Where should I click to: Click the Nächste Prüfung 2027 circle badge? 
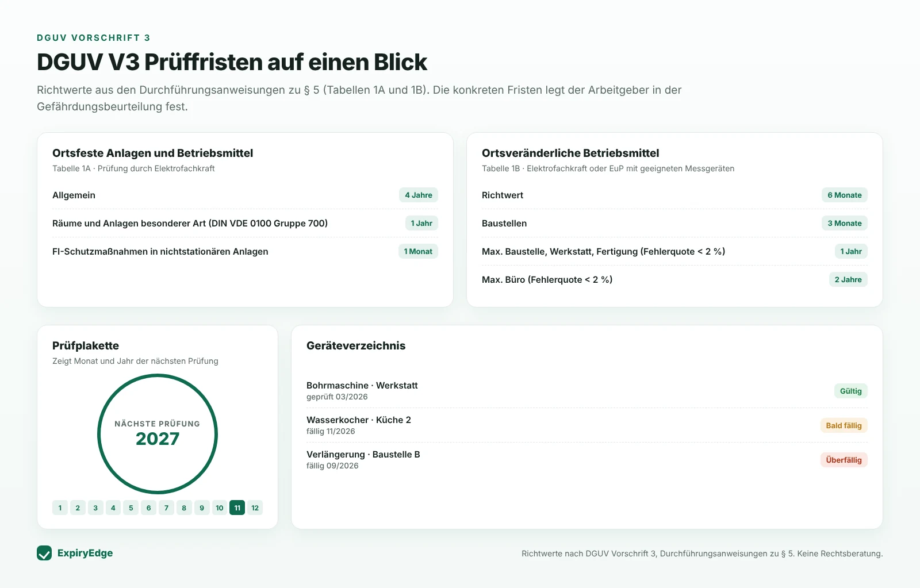click(158, 434)
